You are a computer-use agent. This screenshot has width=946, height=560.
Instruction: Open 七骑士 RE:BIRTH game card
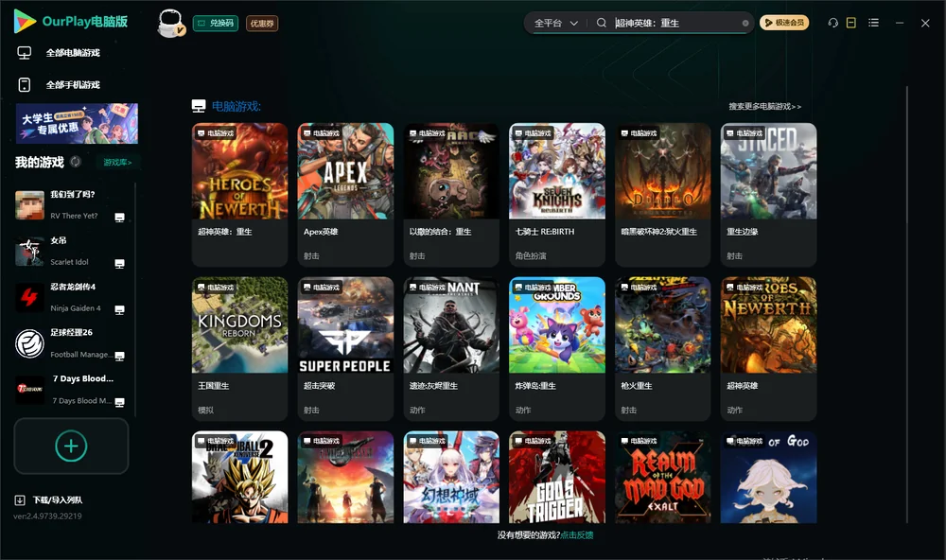[x=557, y=194]
